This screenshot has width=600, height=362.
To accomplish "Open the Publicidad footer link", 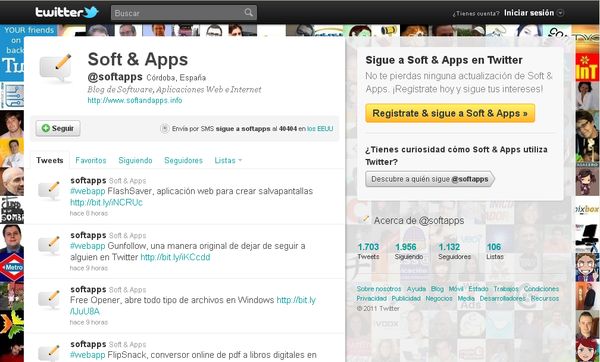I will [406, 298].
